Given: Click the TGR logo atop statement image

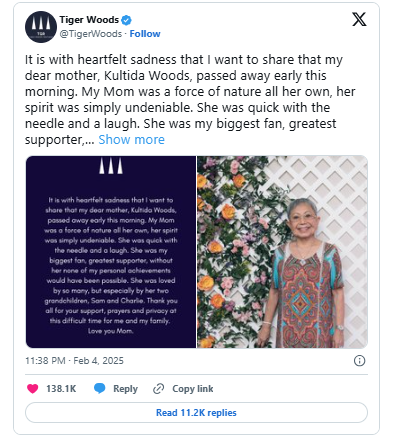Looking at the screenshot, I should tap(111, 166).
